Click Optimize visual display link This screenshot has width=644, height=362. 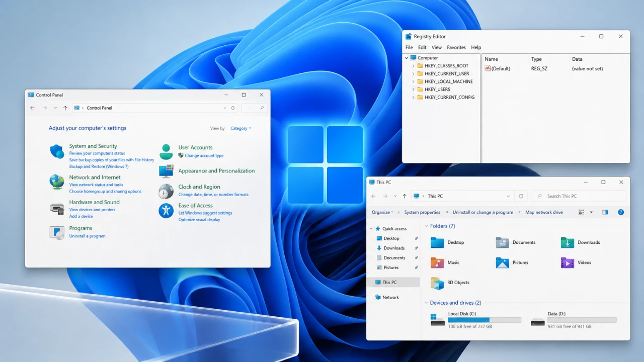pos(199,219)
